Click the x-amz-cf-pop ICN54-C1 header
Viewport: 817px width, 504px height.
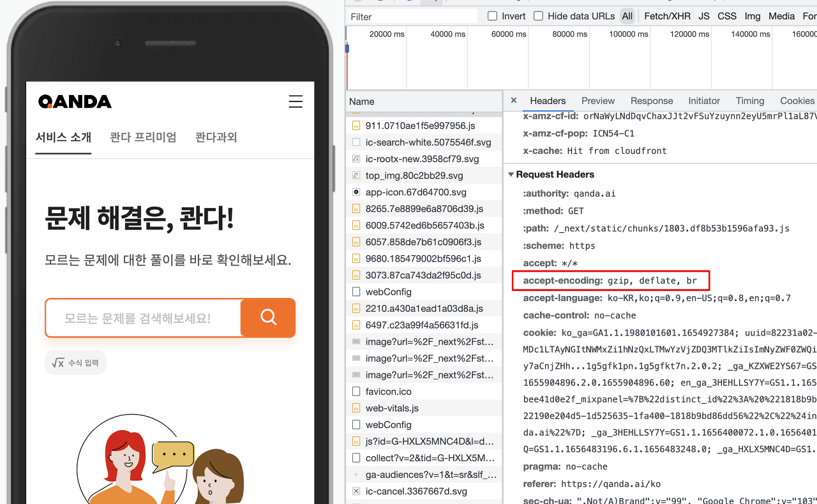coord(579,133)
